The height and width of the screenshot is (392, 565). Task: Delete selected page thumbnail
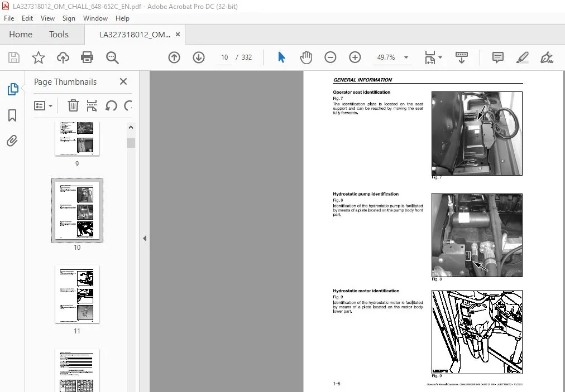[73, 106]
